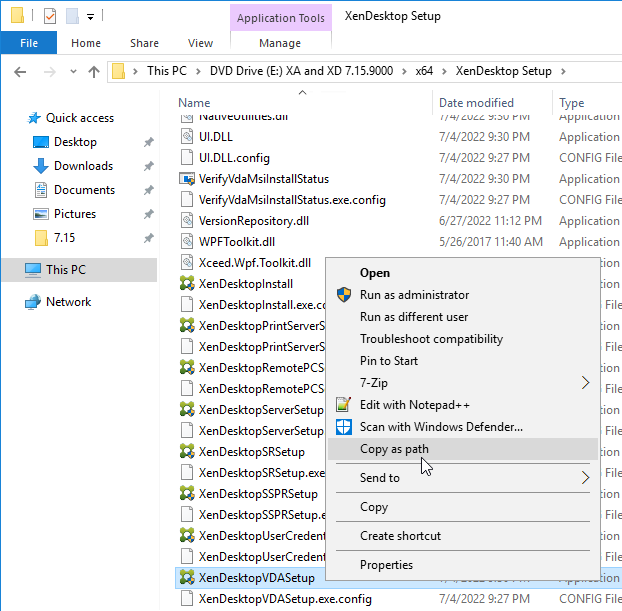622x611 pixels.
Task: Go up one folder level
Action: click(x=94, y=72)
